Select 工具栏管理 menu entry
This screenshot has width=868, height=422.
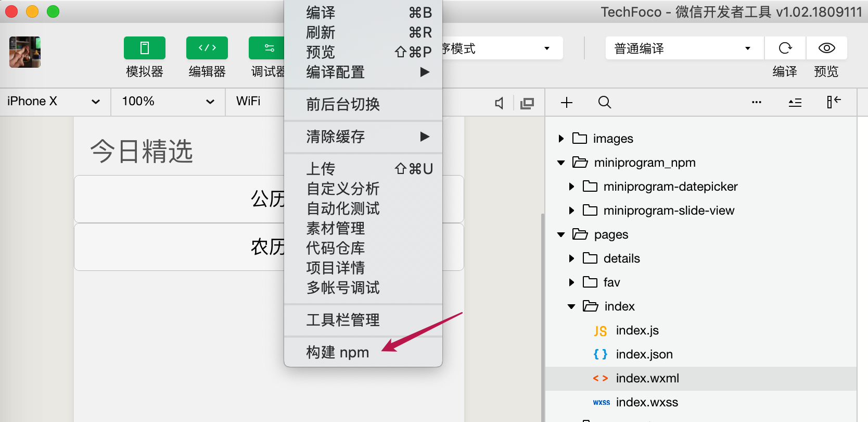tap(363, 320)
